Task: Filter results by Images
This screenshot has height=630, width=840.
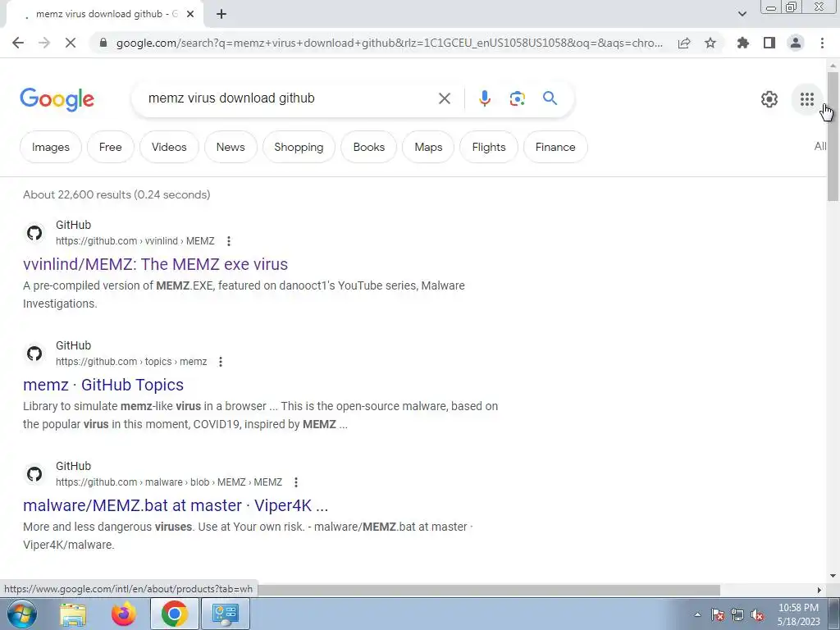Action: pyautogui.click(x=50, y=147)
